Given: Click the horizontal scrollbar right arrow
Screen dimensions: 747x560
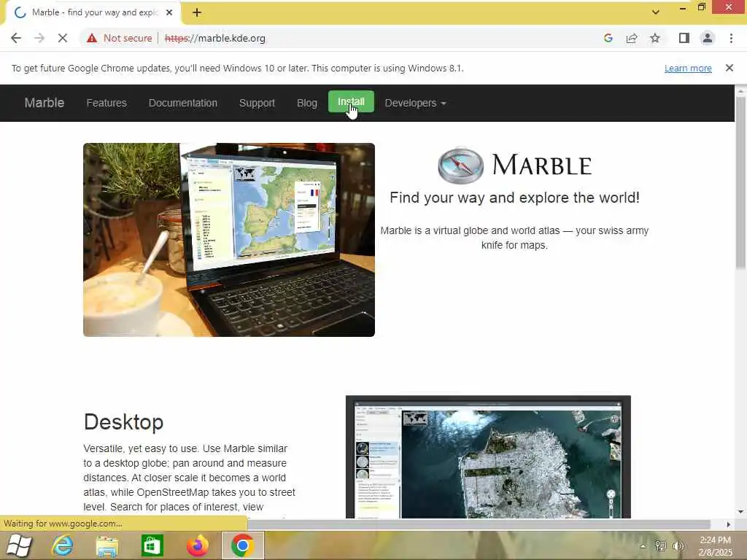Looking at the screenshot, I should point(729,524).
